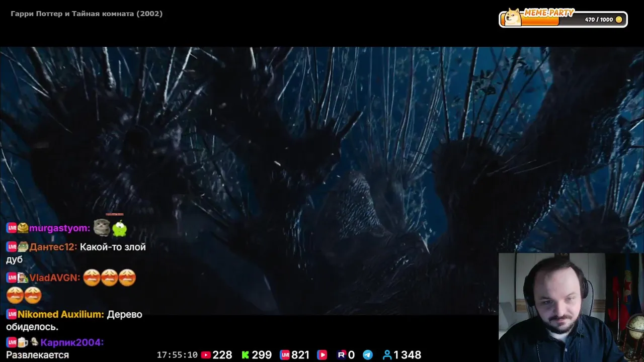Click the clock showing 17:55:10

177,355
